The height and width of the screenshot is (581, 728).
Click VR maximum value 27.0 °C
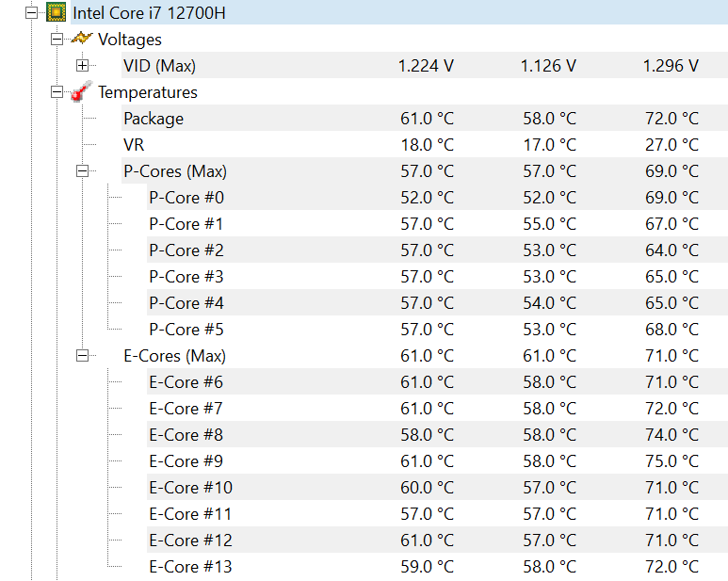pos(671,145)
